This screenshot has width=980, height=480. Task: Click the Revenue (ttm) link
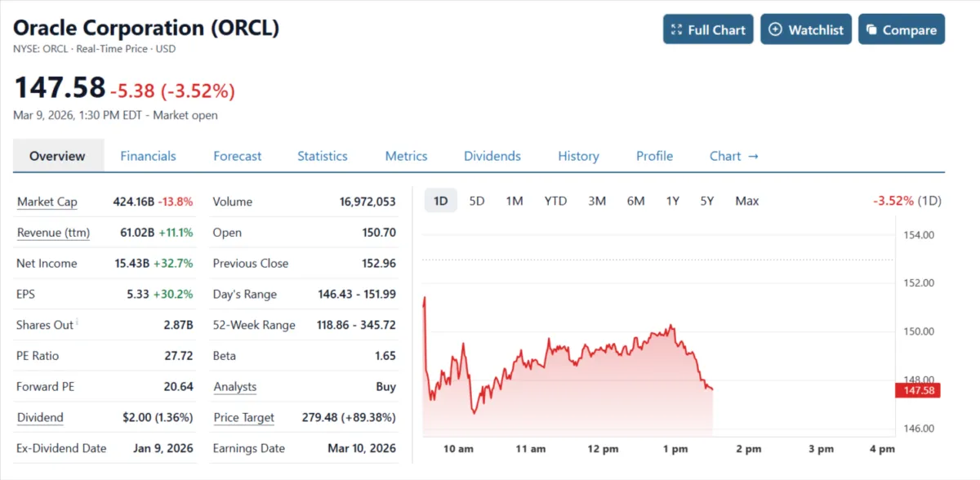(52, 233)
